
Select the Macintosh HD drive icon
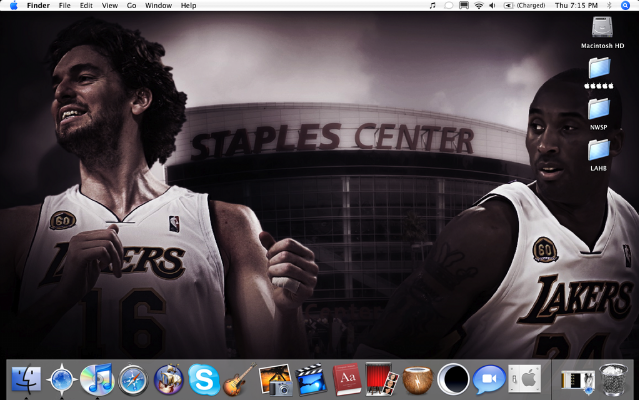(x=600, y=27)
